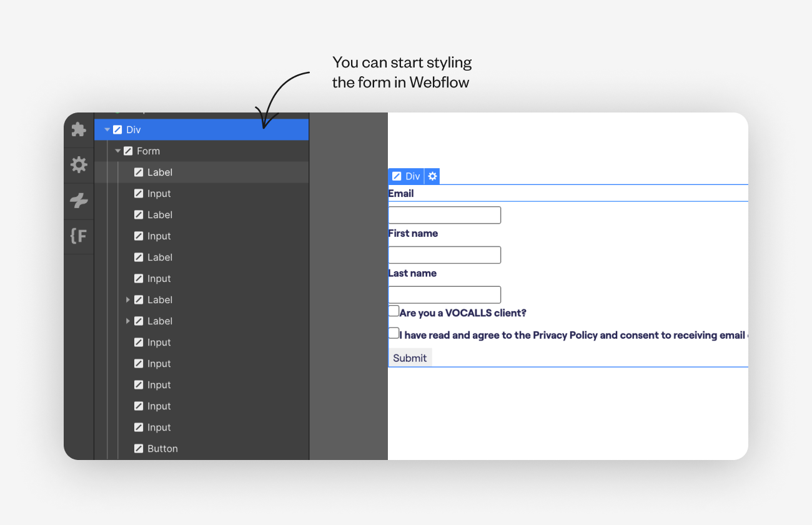Select the lightning interactions icon in sidebar
The image size is (812, 525).
click(x=79, y=201)
